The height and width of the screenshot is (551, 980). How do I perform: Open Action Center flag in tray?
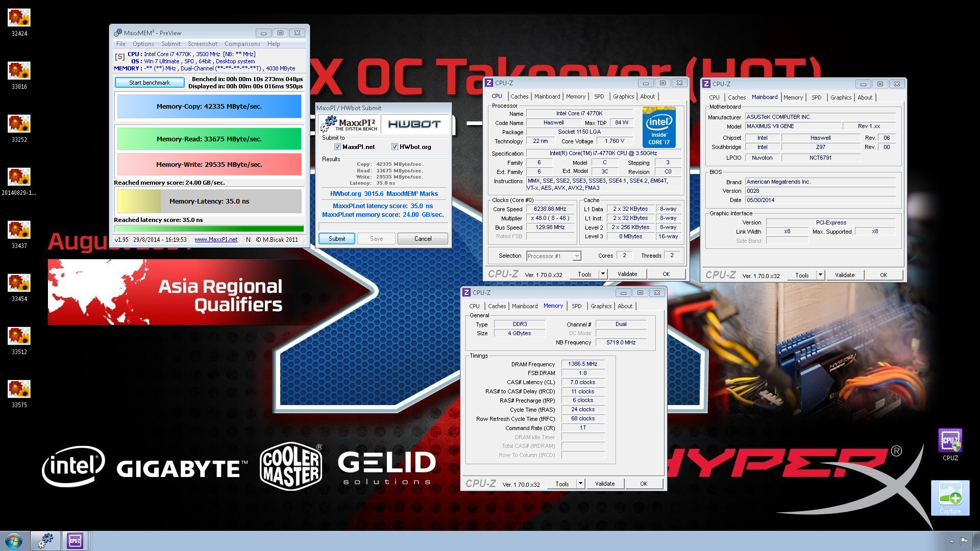[x=964, y=541]
